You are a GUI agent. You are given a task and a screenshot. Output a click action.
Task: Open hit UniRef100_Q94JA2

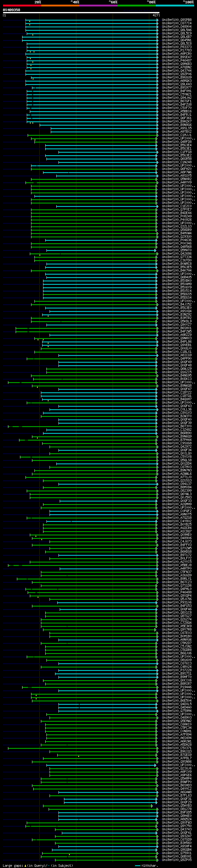[177, 98]
